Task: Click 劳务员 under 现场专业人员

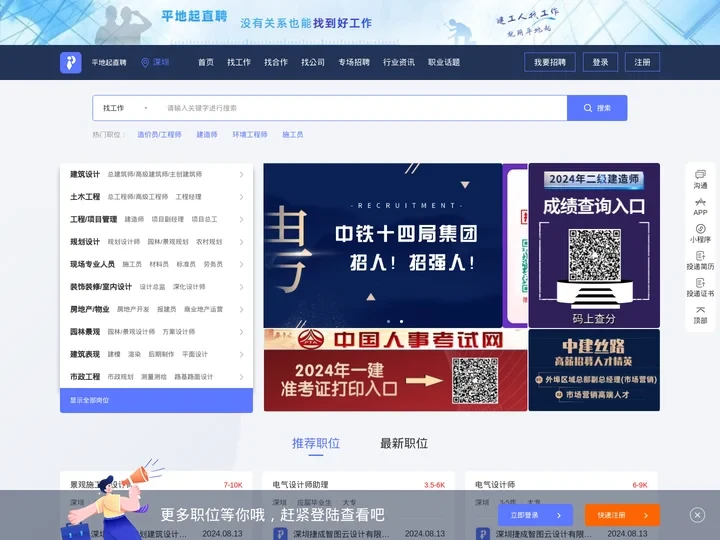Action: point(213,264)
